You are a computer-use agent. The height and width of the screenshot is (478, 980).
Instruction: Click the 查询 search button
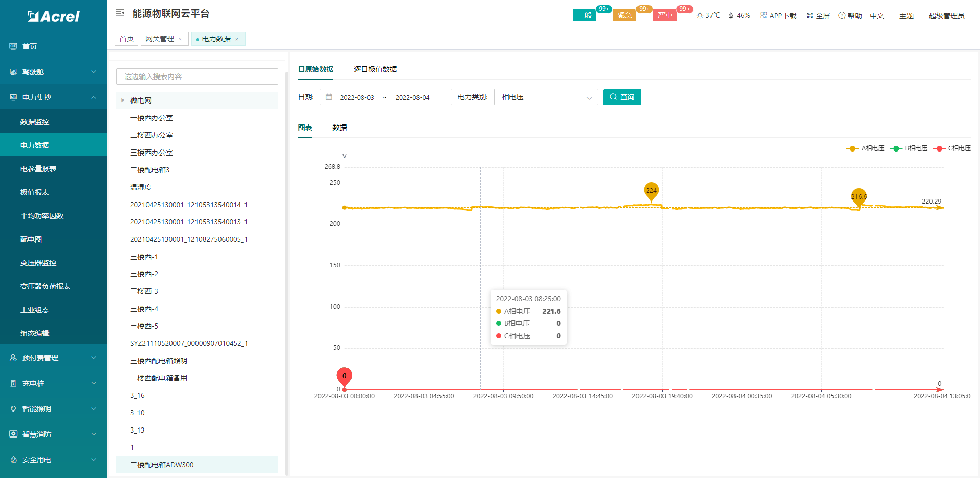click(x=622, y=97)
